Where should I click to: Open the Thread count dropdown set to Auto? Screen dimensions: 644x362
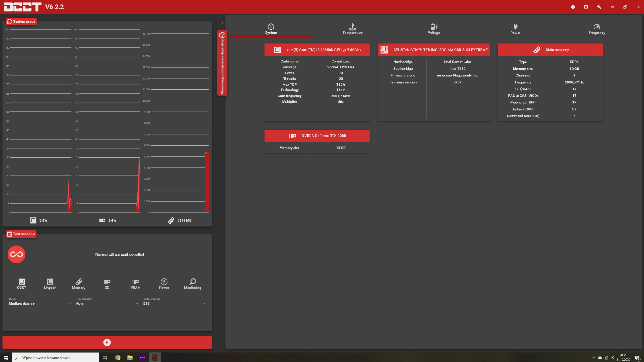[107, 304]
